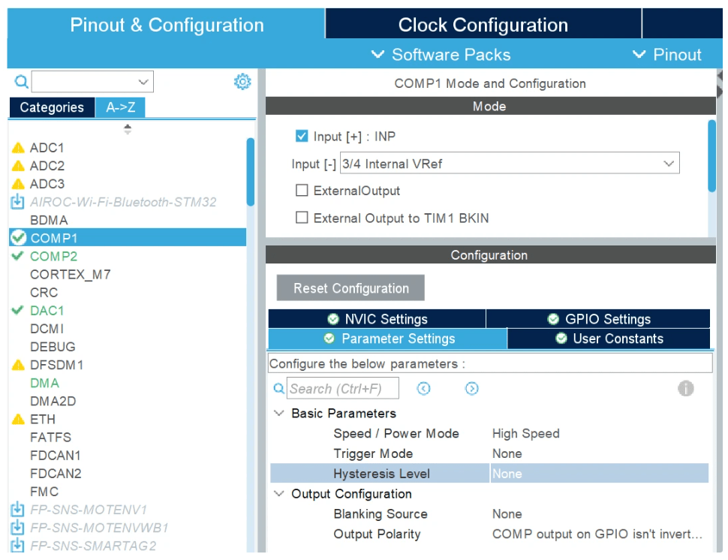This screenshot has height=560, width=728.
Task: Enable the ExternalOutput checkbox
Action: 302,191
